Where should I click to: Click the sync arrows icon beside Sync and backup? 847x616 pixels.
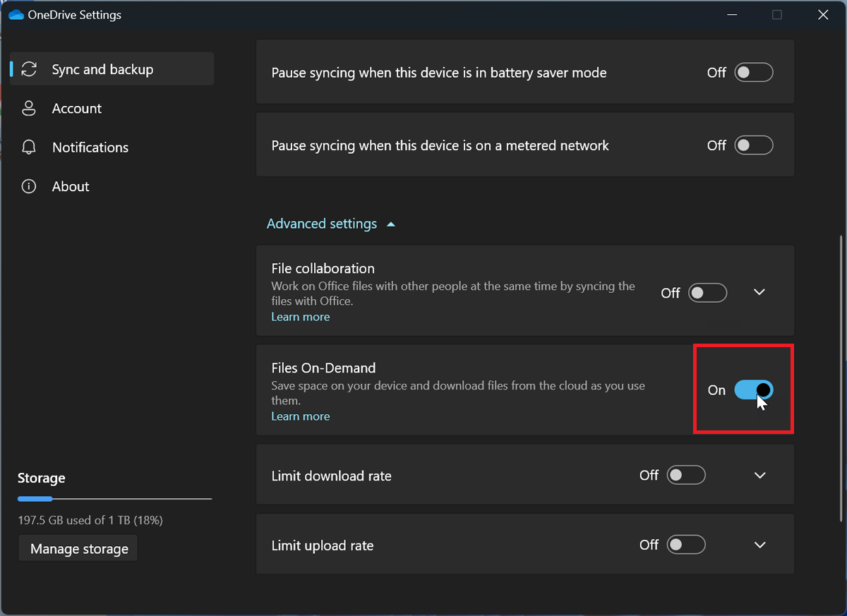click(x=28, y=68)
